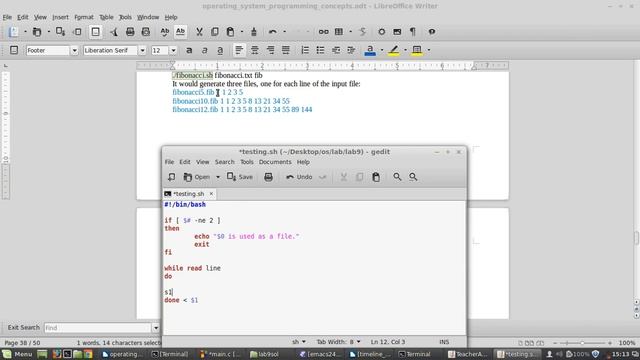Click the New document icon in Writer toolbar
The image size is (640, 360).
(13, 31)
